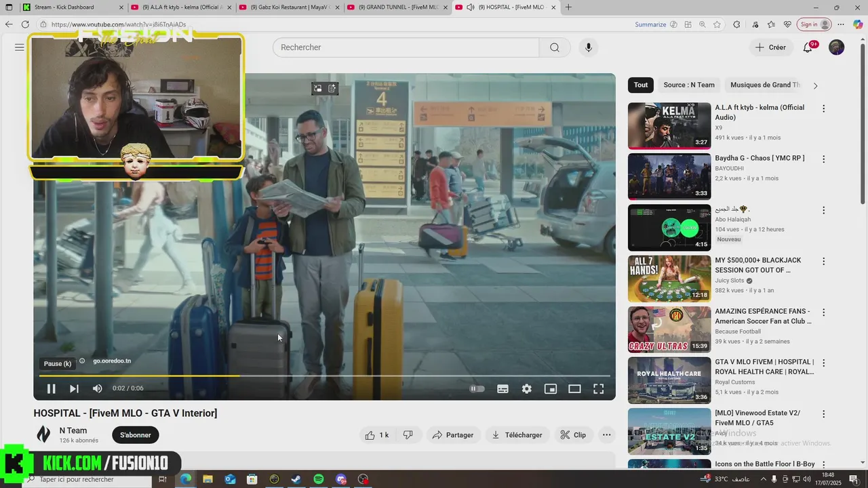Viewport: 868px width, 488px height.
Task: Open Edge settings and more menu
Action: 842,24
